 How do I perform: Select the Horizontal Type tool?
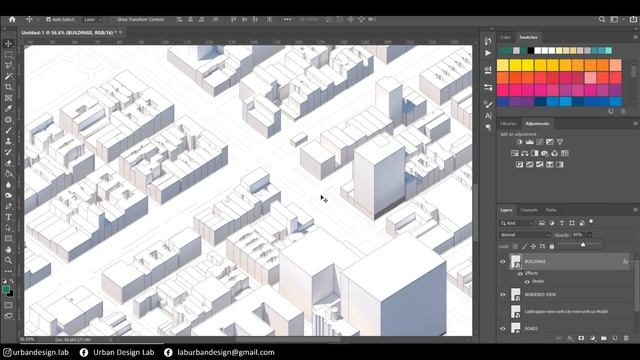(8, 217)
